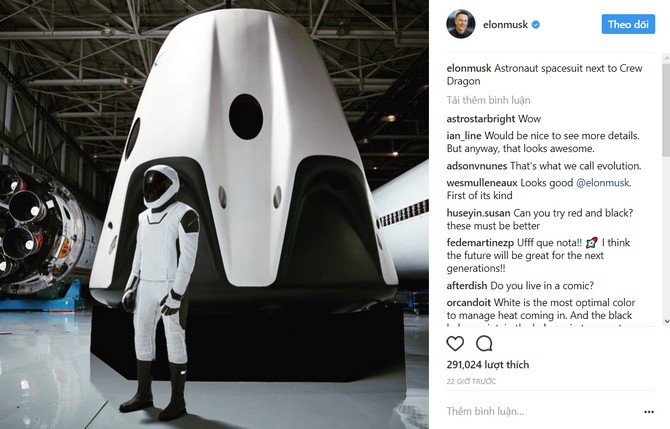The height and width of the screenshot is (429, 670).
Task: Open the orcandoit commenter profile
Action: click(469, 303)
